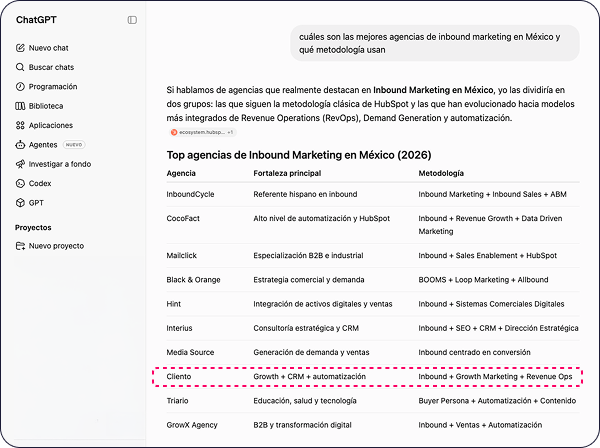
Task: Click the 'Top agencias de Inbound Marketing' heading
Action: (298, 155)
